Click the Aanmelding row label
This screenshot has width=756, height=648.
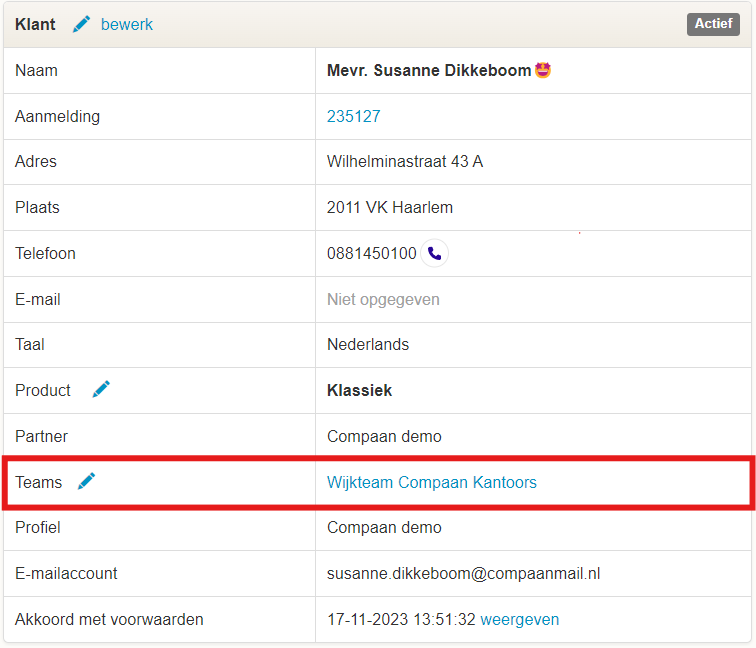pos(57,116)
